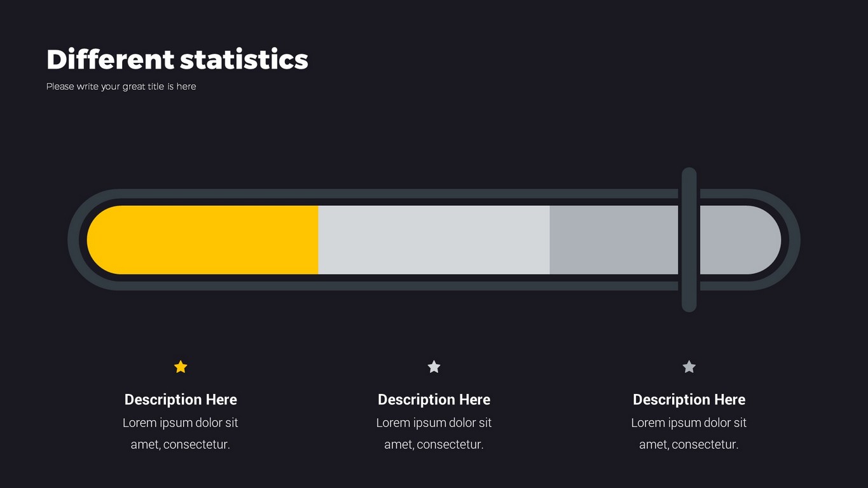Select the Lorem ipsum text under the rightmost star
868x488 pixels.
(689, 433)
